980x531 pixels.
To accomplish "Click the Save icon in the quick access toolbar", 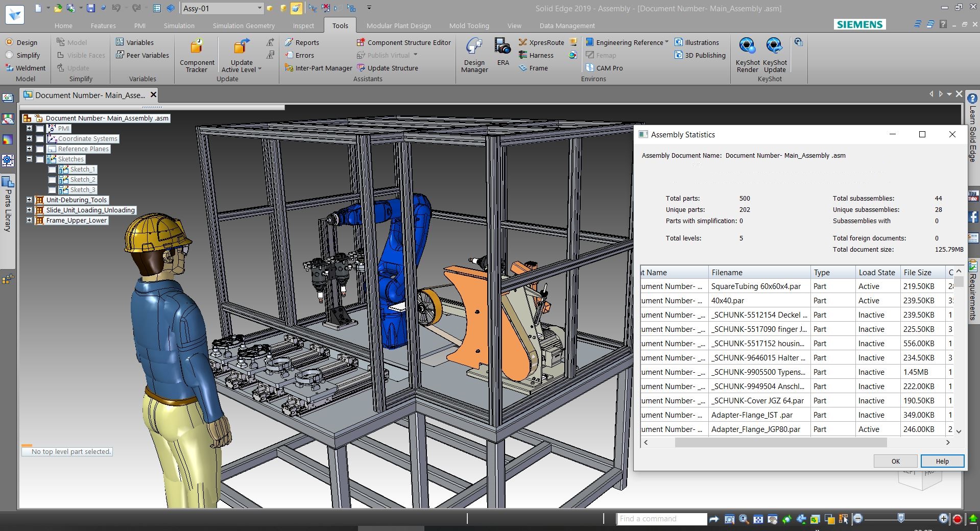I will coord(90,8).
